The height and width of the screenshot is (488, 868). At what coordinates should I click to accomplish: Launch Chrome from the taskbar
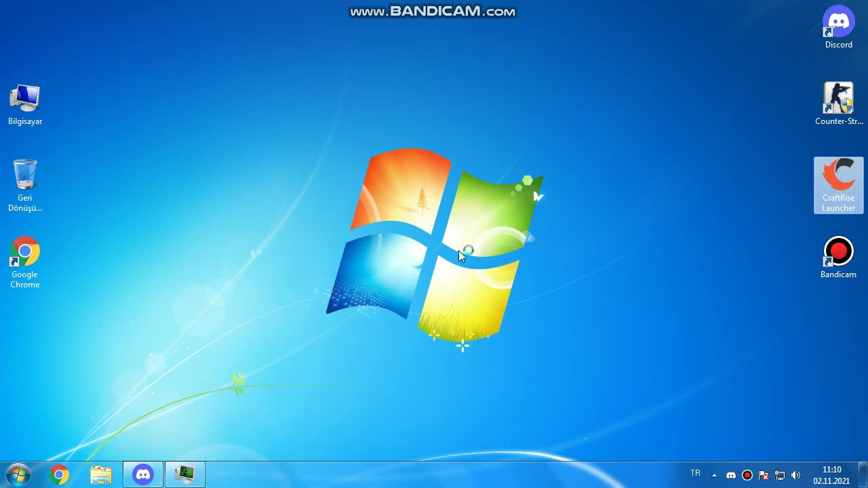pyautogui.click(x=60, y=474)
